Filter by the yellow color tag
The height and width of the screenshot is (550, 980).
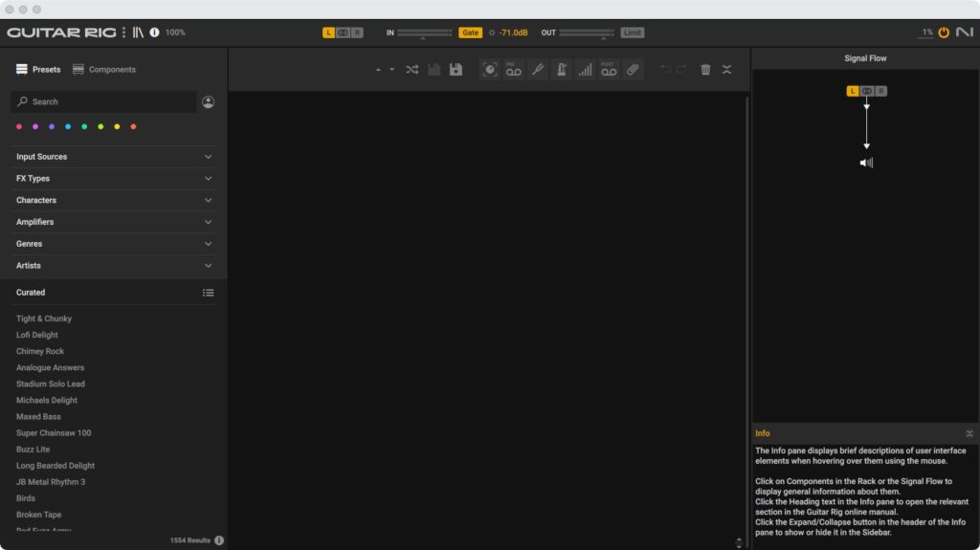[117, 127]
